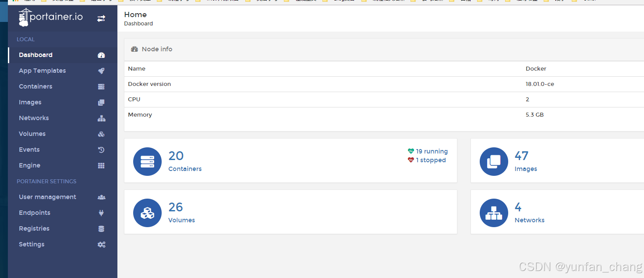The height and width of the screenshot is (278, 644).
Task: Click the round Images card icon
Action: 494,161
